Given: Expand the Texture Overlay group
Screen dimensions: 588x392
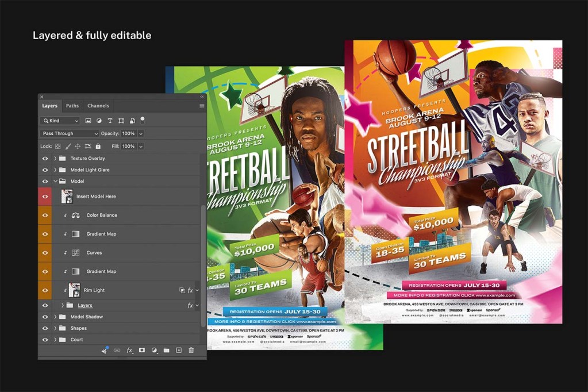Looking at the screenshot, I should pyautogui.click(x=55, y=159).
